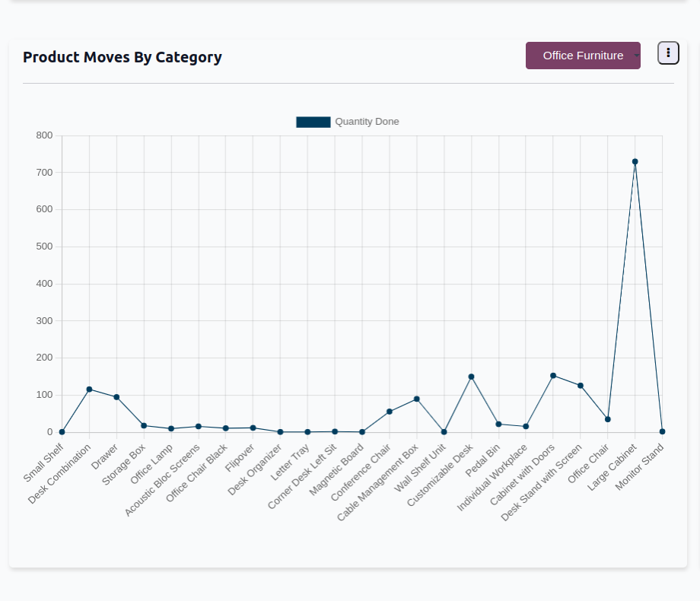Select the Storage Box data point
The image size is (700, 601).
pos(144,425)
